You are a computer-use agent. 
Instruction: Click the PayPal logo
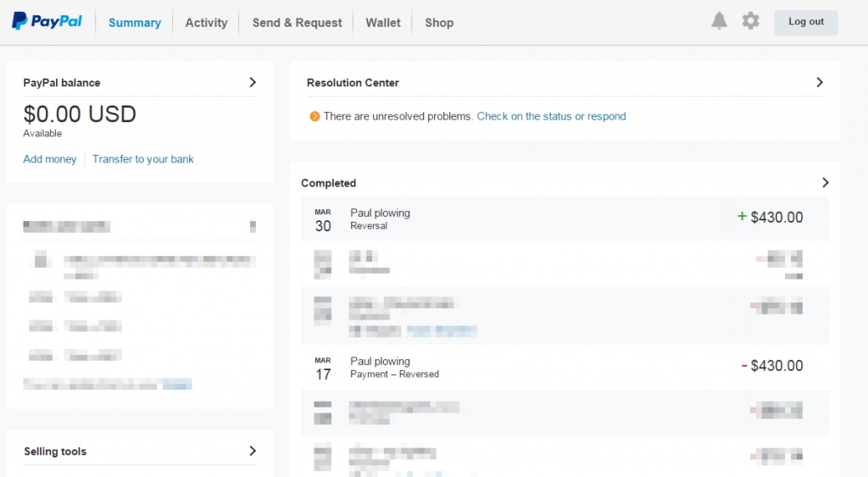click(47, 21)
